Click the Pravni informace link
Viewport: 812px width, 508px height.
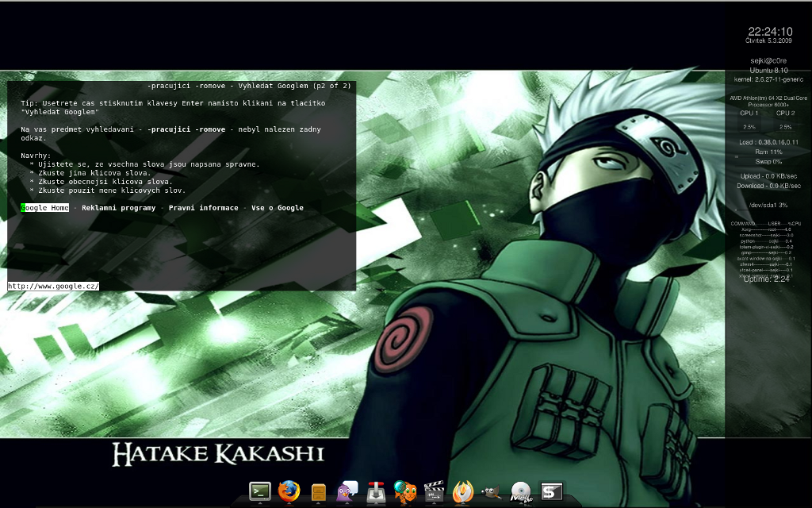coord(203,208)
